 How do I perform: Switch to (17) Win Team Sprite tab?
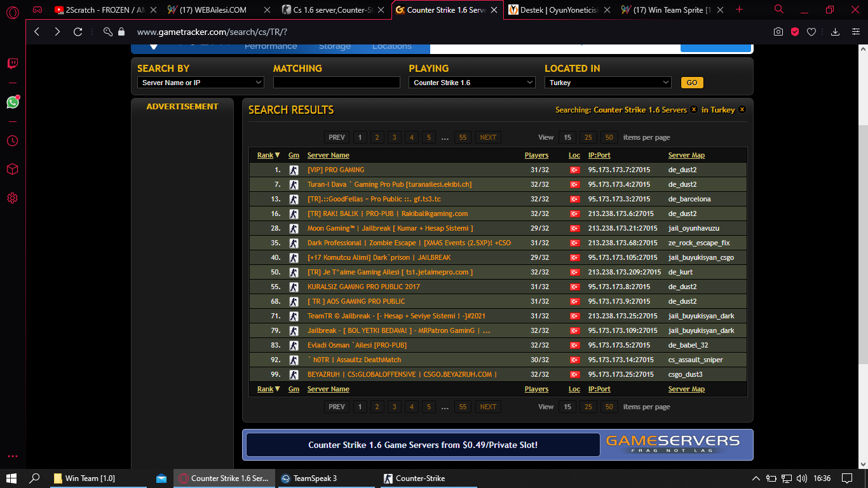coord(672,10)
